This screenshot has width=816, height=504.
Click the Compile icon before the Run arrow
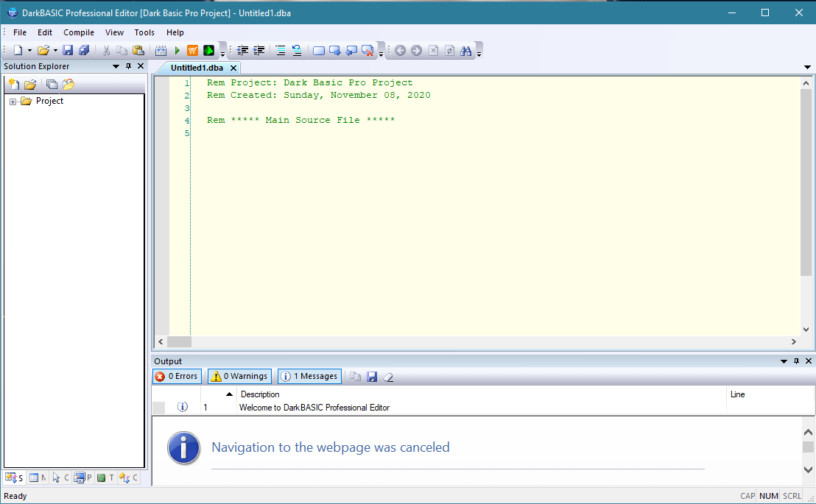(161, 51)
